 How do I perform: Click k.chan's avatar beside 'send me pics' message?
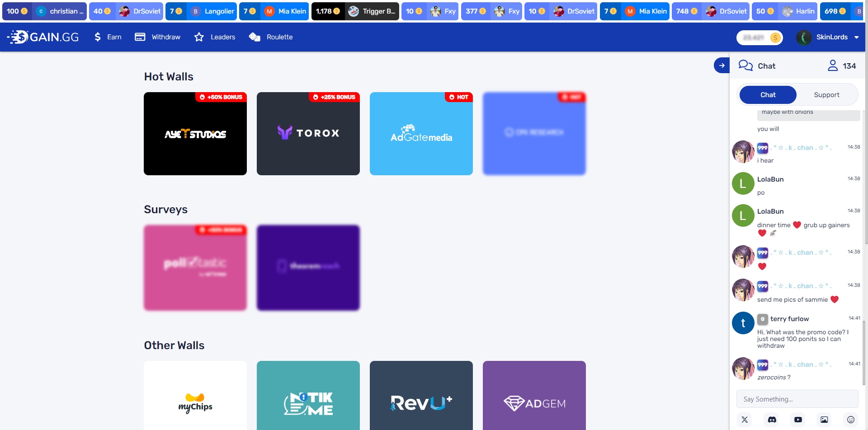pos(743,290)
